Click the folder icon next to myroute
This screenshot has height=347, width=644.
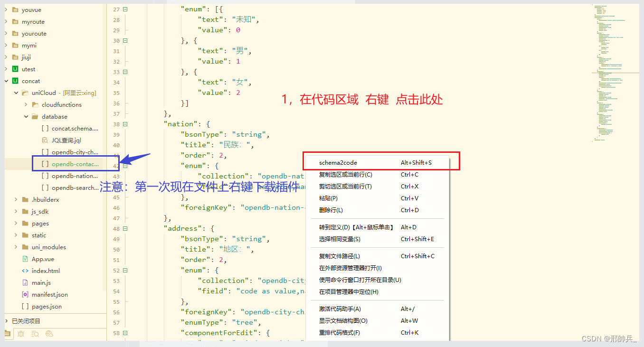click(15, 22)
